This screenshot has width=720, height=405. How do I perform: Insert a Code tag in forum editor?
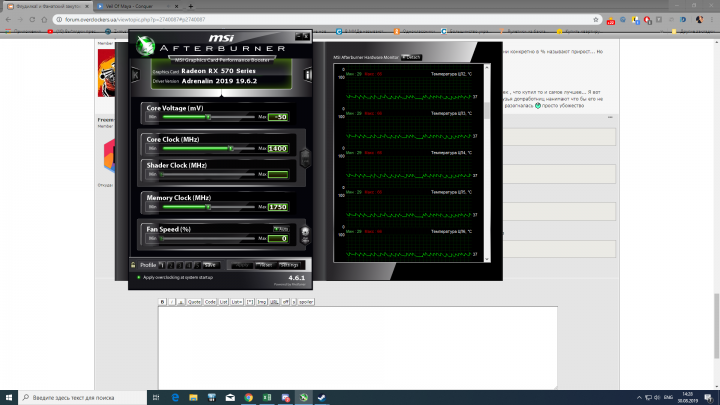[x=210, y=302]
